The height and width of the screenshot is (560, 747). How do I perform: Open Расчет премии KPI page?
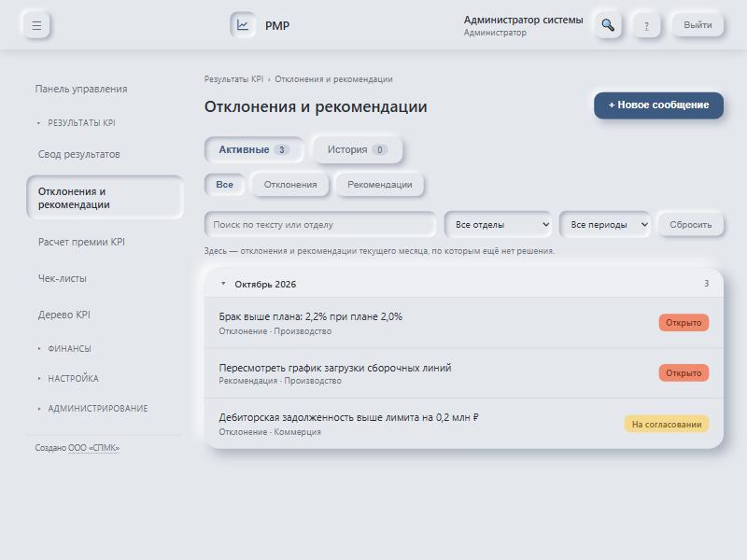tap(81, 242)
